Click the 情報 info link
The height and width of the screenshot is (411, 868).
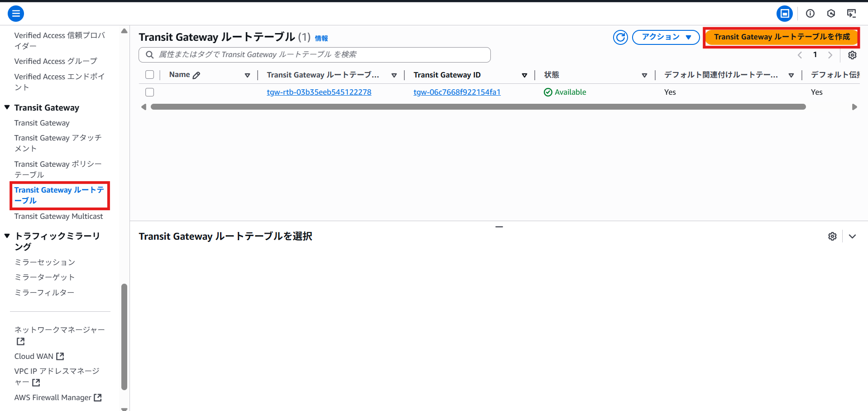point(321,39)
